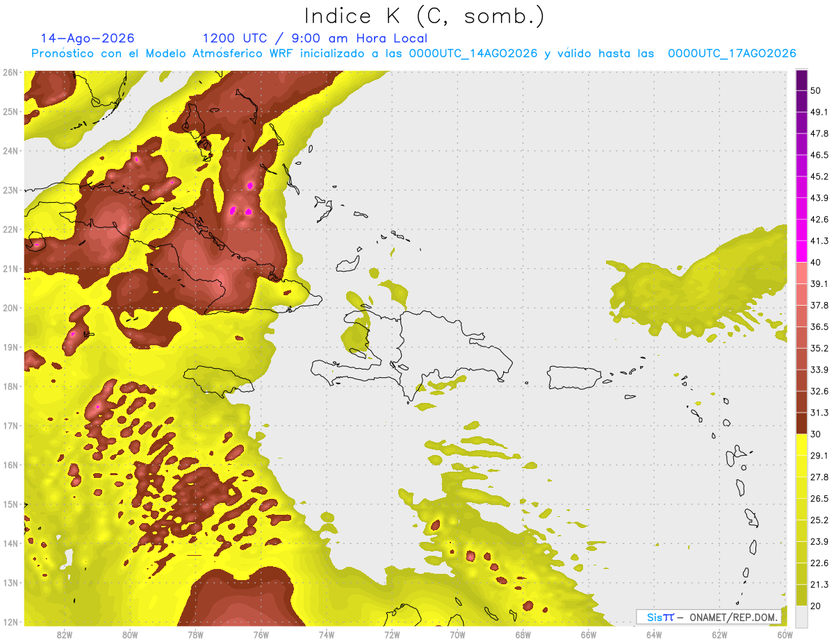Click longitude axis label '62W'
The width and height of the screenshot is (834, 644).
[719, 635]
